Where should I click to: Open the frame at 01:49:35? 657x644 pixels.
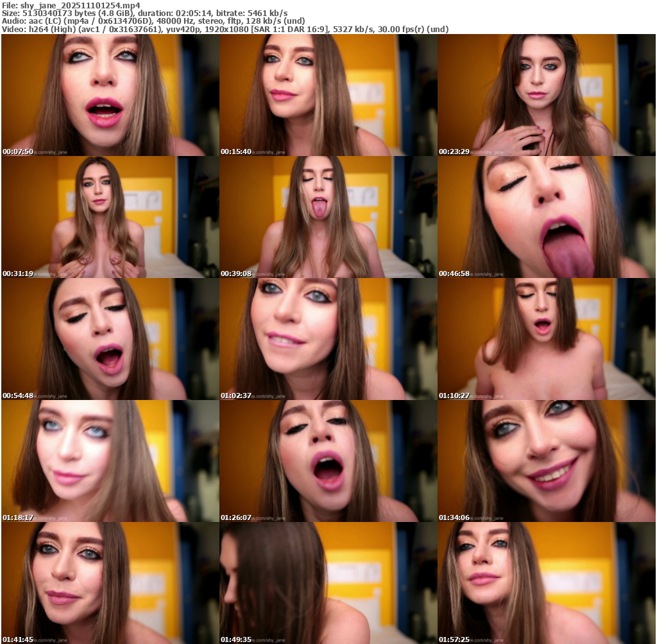(x=328, y=583)
